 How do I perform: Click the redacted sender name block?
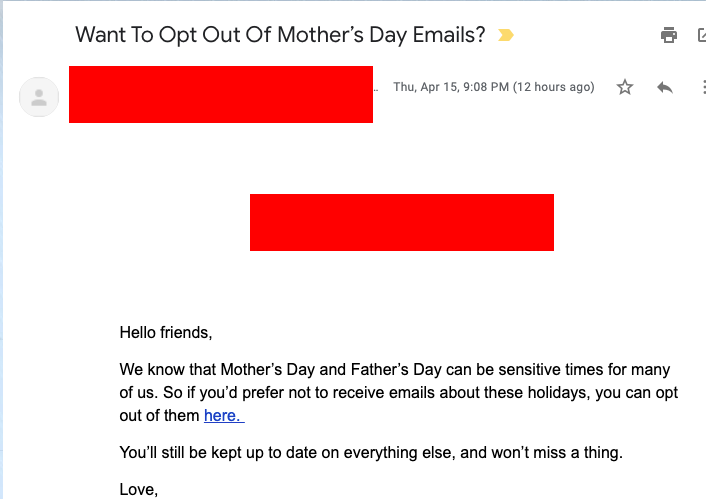coord(220,95)
